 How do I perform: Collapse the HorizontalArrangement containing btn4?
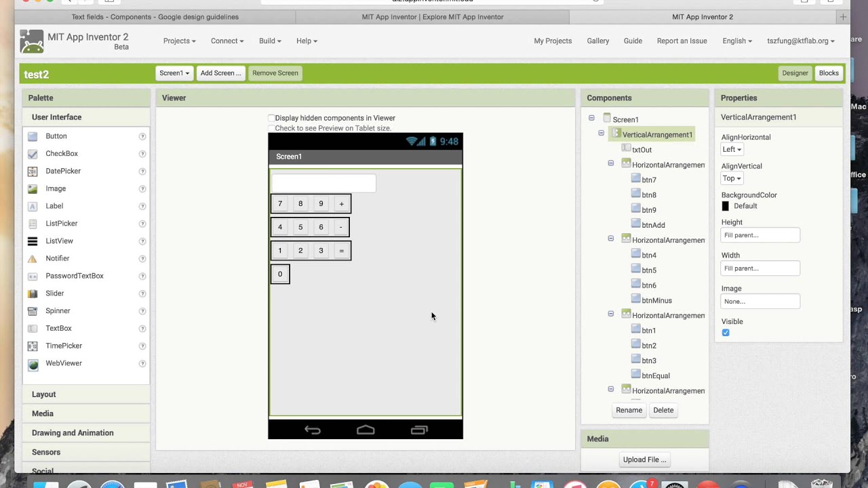coord(610,239)
